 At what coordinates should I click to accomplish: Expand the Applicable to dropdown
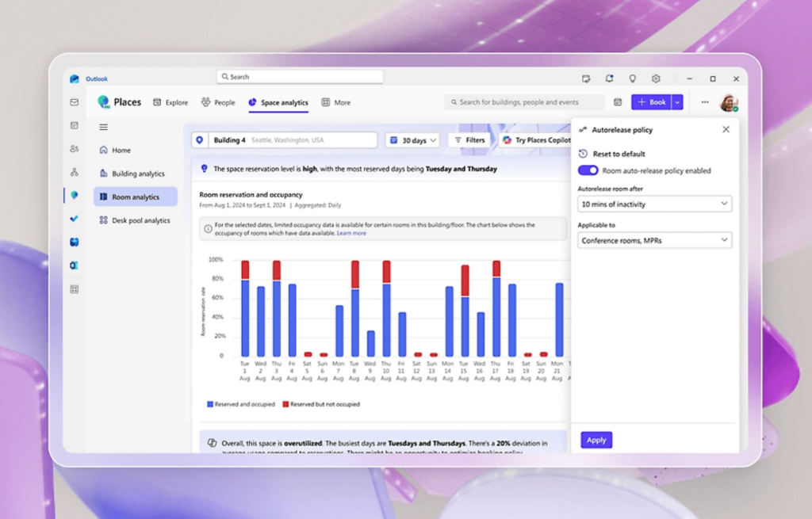[654, 240]
